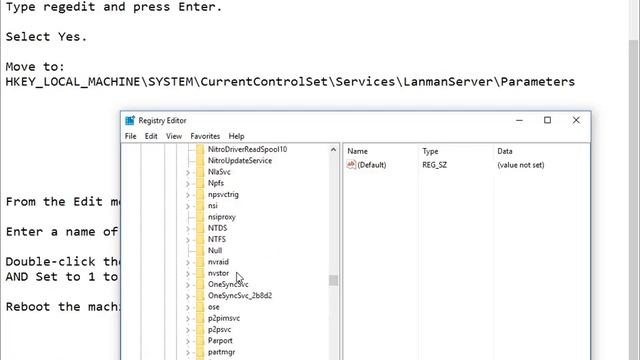Viewport: 640px width, 360px height.
Task: Click the ose folder icon
Action: pyautogui.click(x=200, y=307)
